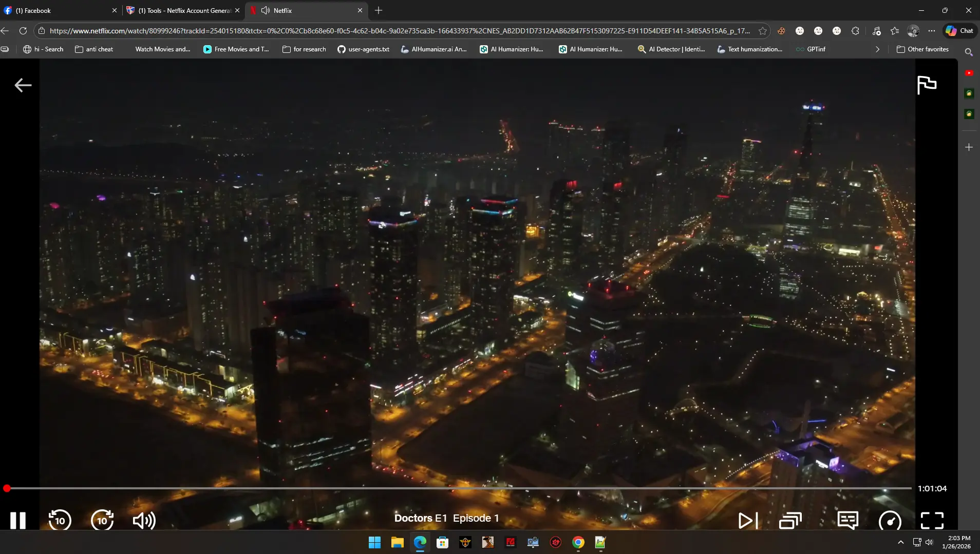The image size is (980, 554).
Task: Refresh the current page
Action: pos(23,31)
